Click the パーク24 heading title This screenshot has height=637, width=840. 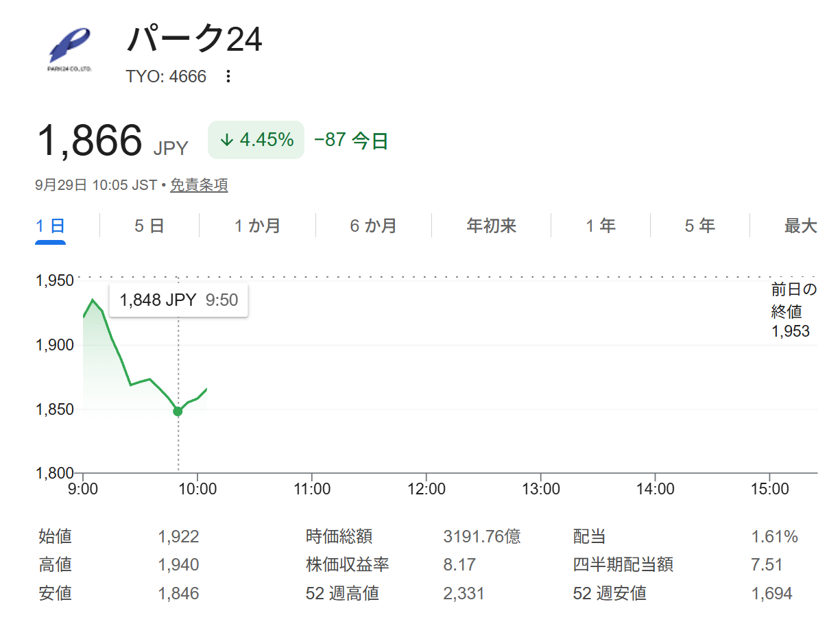coord(194,39)
